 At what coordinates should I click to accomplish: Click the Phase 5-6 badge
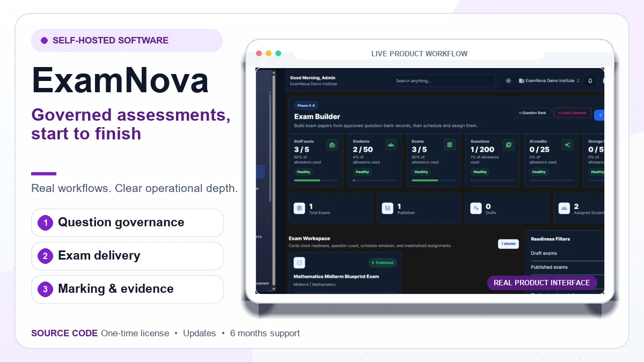[306, 106]
